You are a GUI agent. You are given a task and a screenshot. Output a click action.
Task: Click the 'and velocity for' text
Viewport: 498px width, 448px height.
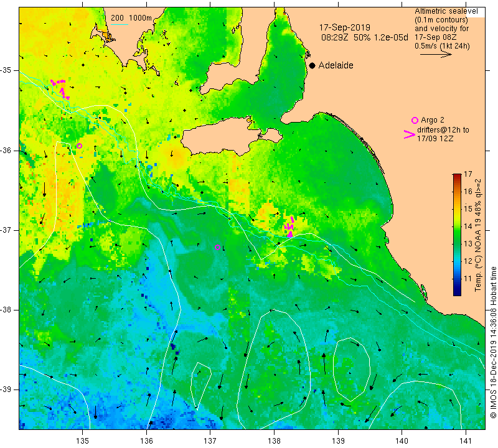(x=442, y=28)
